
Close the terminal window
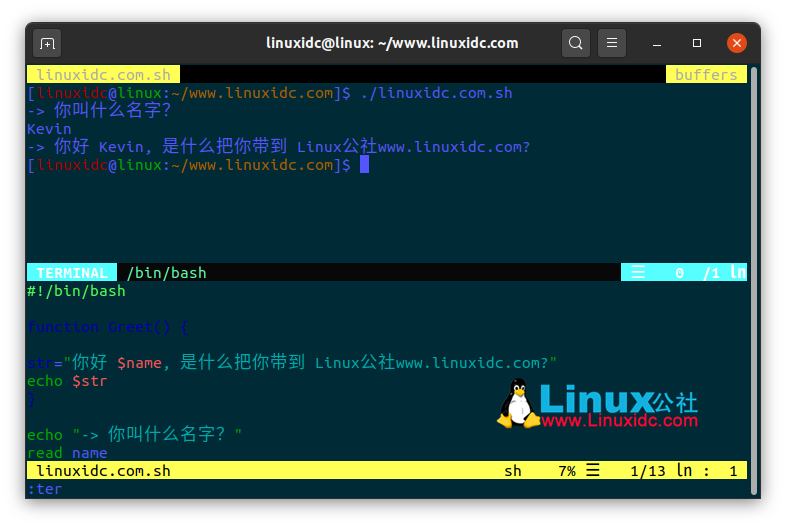click(736, 43)
